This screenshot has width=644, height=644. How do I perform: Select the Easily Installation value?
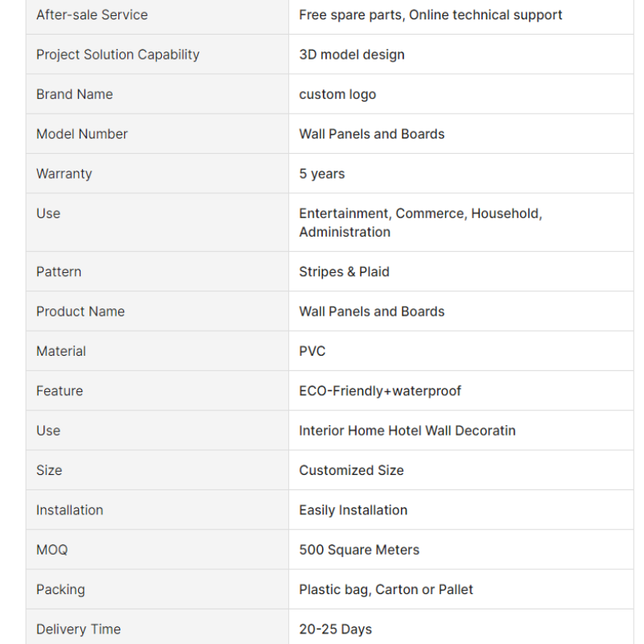[x=353, y=510]
